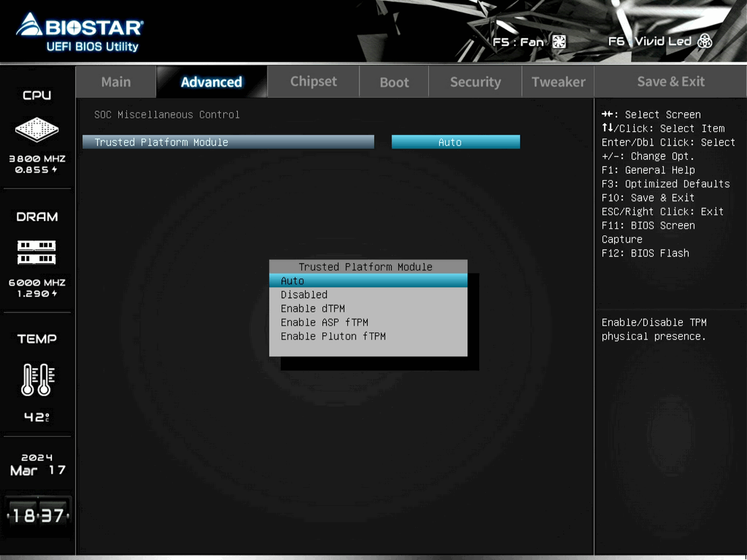The width and height of the screenshot is (747, 560).
Task: Switch to the Main tab
Action: [x=116, y=82]
